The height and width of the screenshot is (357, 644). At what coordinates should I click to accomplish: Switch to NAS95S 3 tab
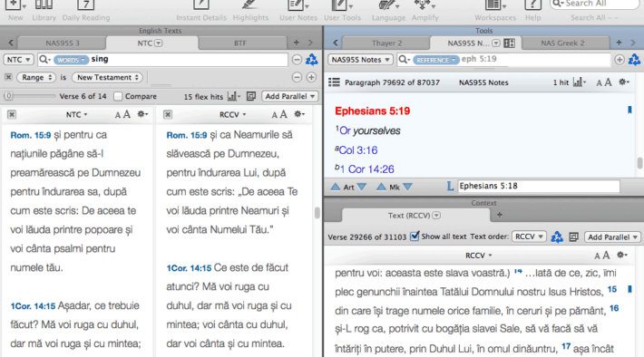pyautogui.click(x=63, y=43)
